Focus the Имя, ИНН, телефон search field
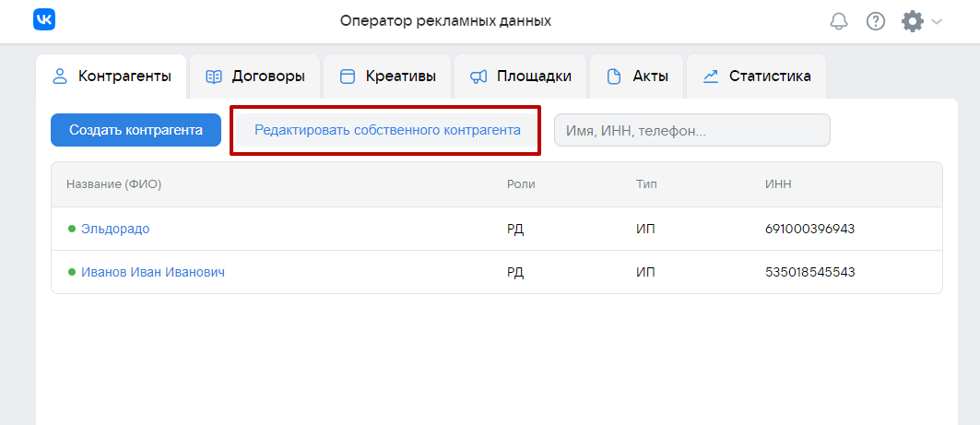 (x=691, y=131)
